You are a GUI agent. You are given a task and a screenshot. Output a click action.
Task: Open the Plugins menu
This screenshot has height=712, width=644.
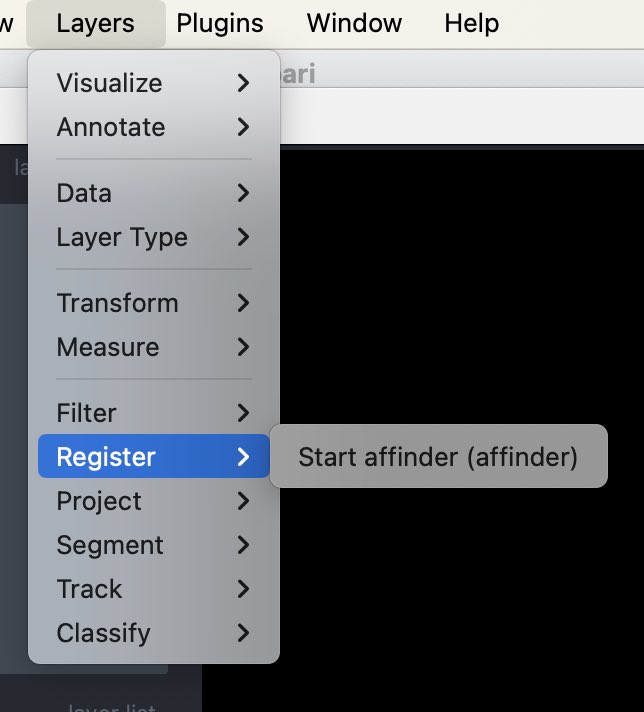pyautogui.click(x=220, y=23)
